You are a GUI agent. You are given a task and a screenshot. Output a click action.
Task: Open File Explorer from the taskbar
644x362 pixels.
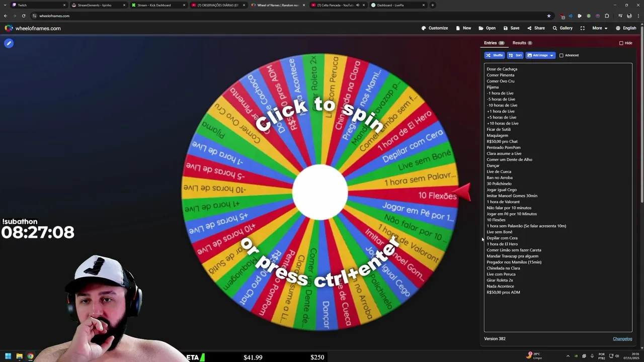pos(19,356)
